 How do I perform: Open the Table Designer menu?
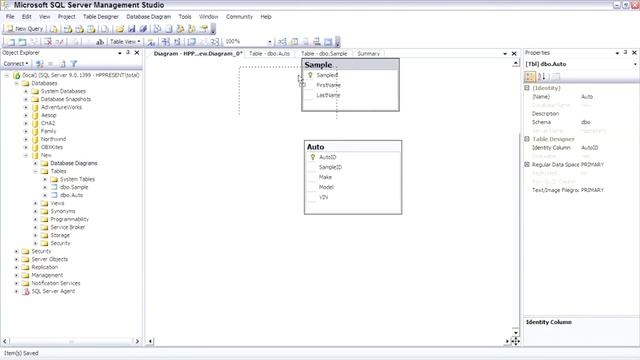100,17
